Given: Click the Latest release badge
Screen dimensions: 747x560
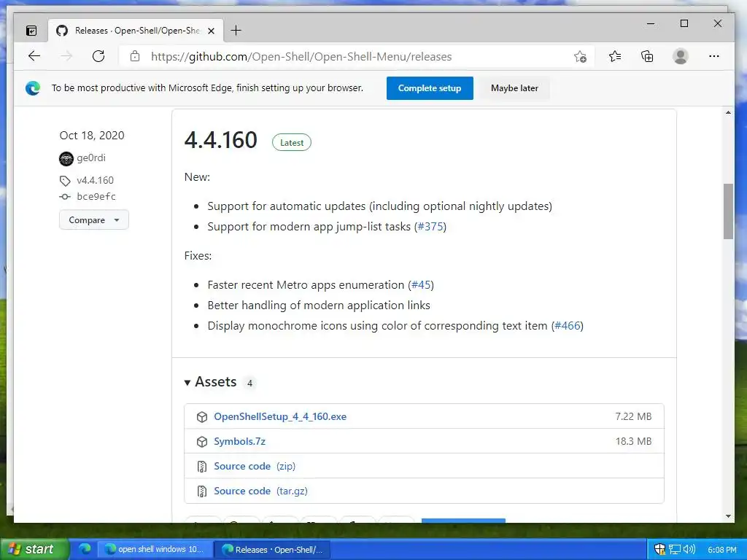Looking at the screenshot, I should (292, 142).
